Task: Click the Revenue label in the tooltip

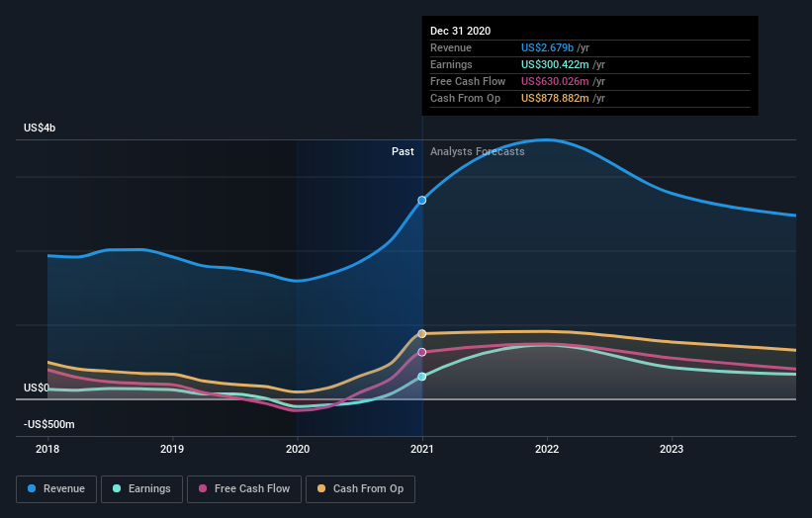Action: pos(451,47)
